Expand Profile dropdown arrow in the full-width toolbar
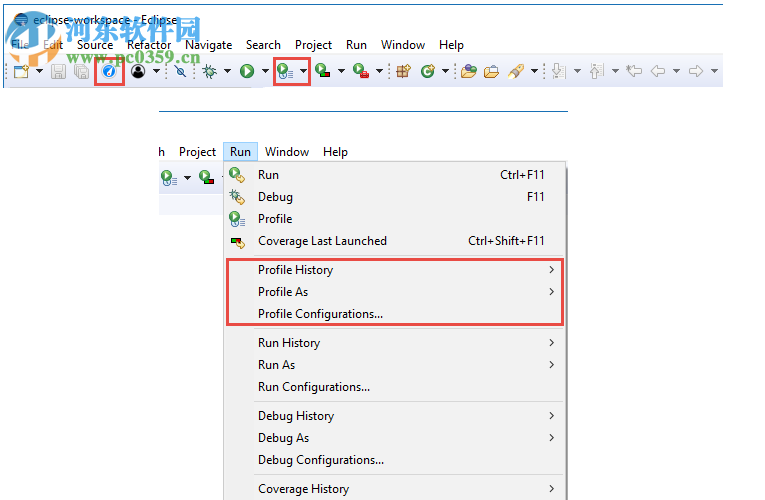This screenshot has width=765, height=500. pyautogui.click(x=303, y=71)
